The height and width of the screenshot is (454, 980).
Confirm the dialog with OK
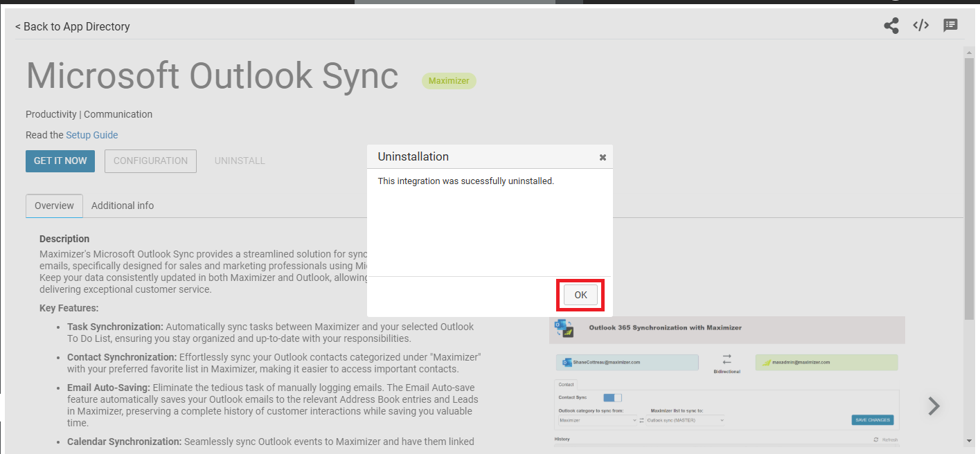pyautogui.click(x=580, y=295)
